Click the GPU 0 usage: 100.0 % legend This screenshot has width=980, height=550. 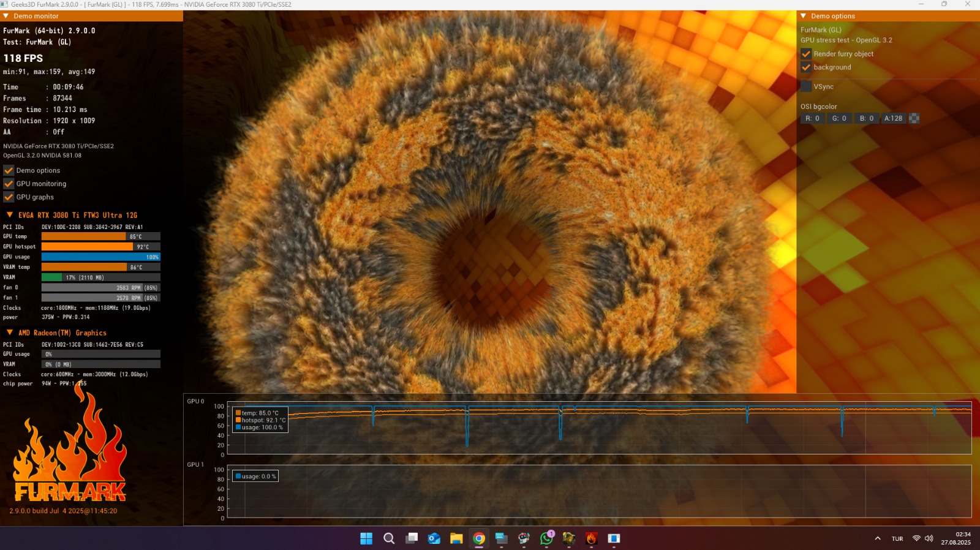point(259,428)
